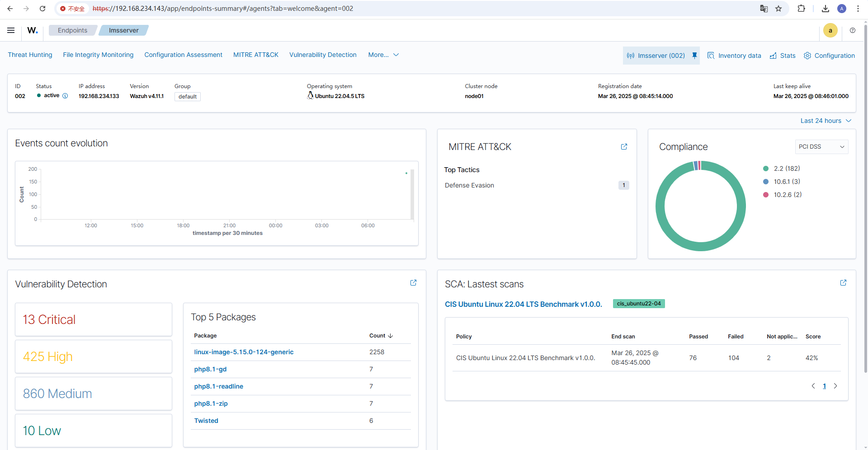Open MITRE ATT&CK panel in new view

click(x=624, y=147)
